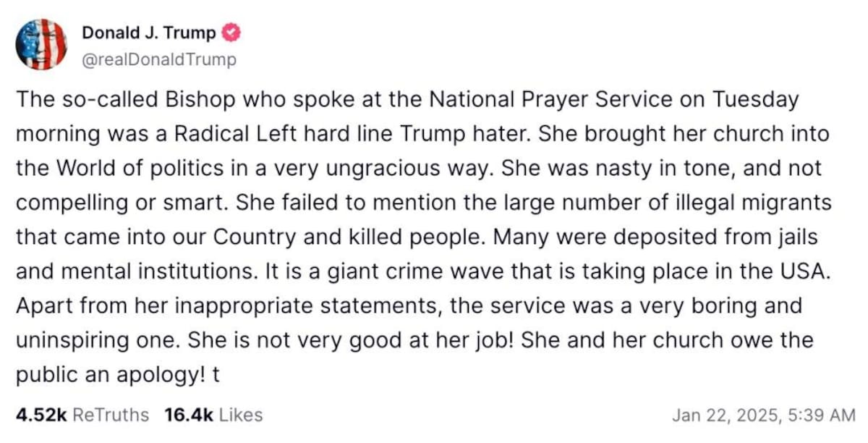View the 4.52k ReTruths count
The image size is (868, 443).
(41, 415)
